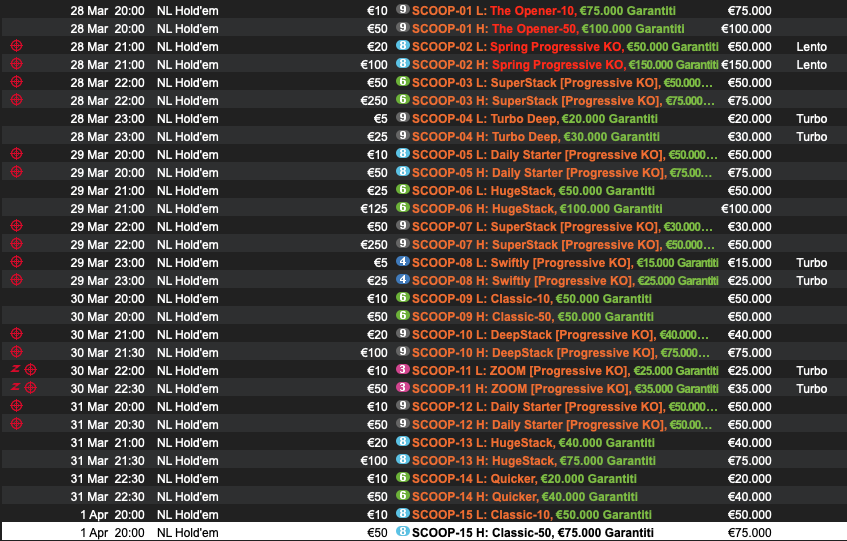Select SCOOP-15 H: Classic-50 highlighted name
The height and width of the screenshot is (541, 847).
tap(533, 532)
